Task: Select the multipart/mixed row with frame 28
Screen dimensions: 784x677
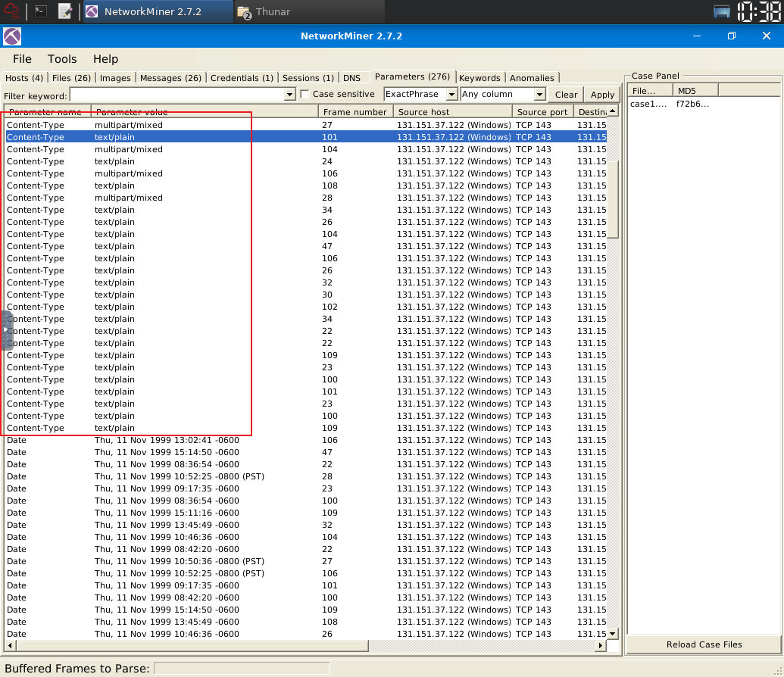Action: 305,198
